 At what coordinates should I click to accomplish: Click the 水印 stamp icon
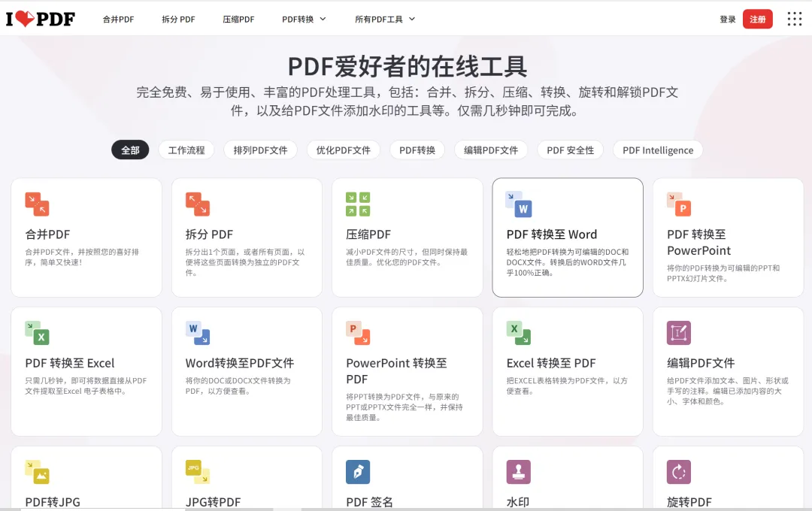click(518, 472)
